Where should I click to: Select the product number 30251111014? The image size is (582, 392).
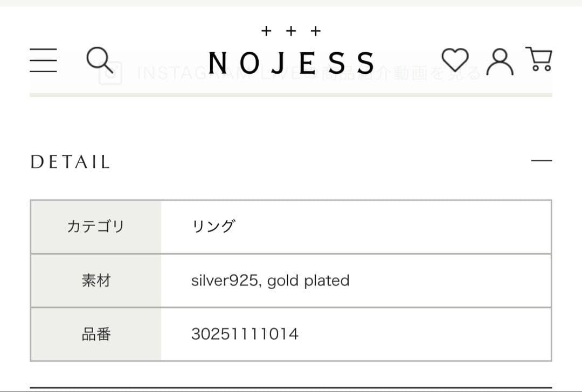click(x=245, y=334)
